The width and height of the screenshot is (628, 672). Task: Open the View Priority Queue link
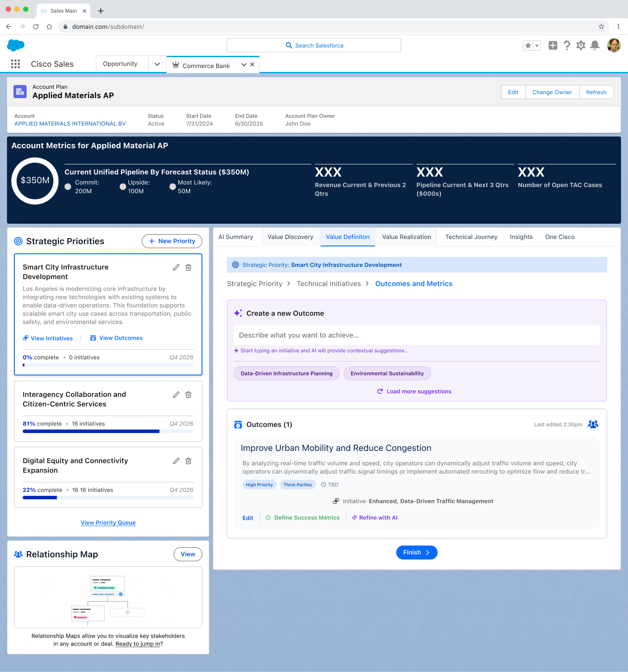(x=108, y=522)
